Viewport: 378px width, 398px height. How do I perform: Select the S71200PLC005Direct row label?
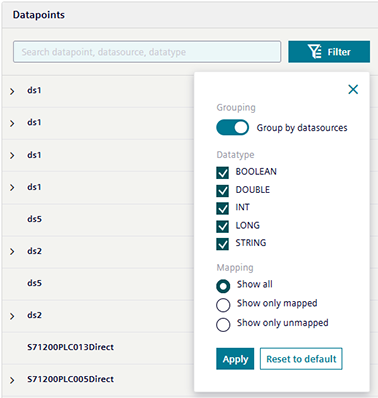coord(70,379)
